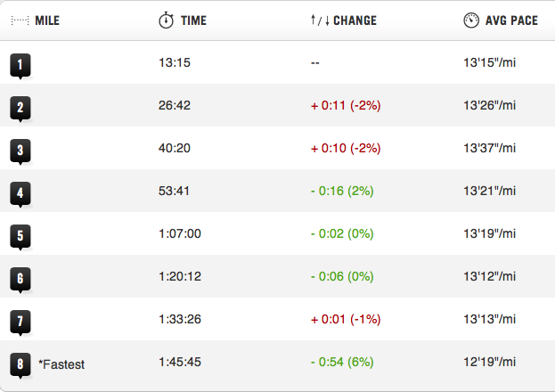Sort by the MILE column header
The height and width of the screenshot is (392, 555).
[46, 20]
